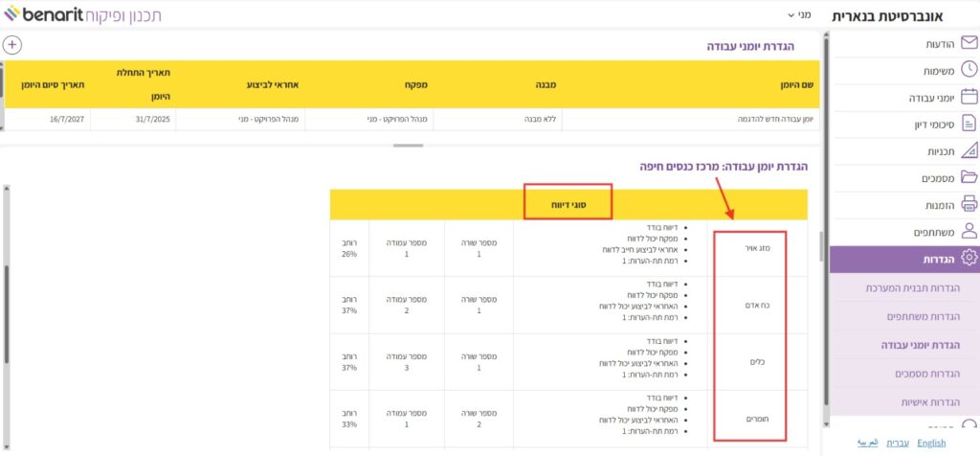980x456 pixels.
Task: Click the gear icon for הגדרות
Action: coord(968,259)
